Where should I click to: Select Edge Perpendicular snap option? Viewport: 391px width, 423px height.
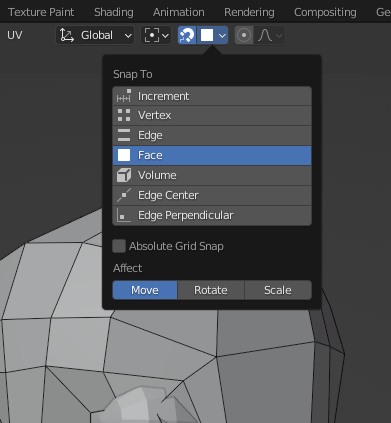[x=212, y=215]
